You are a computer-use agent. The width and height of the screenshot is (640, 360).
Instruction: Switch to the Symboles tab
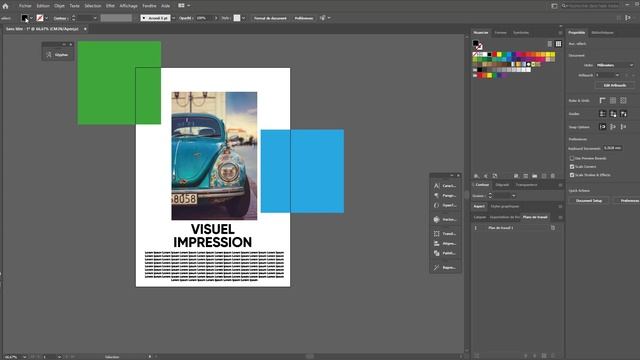(521, 33)
